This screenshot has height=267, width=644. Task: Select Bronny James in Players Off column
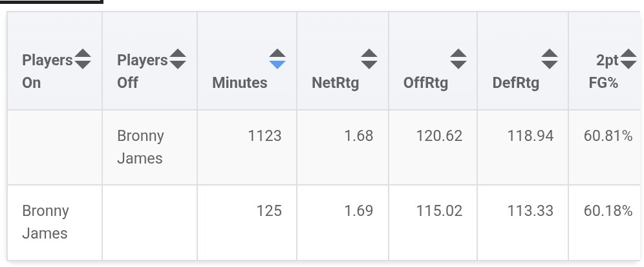coord(140,147)
